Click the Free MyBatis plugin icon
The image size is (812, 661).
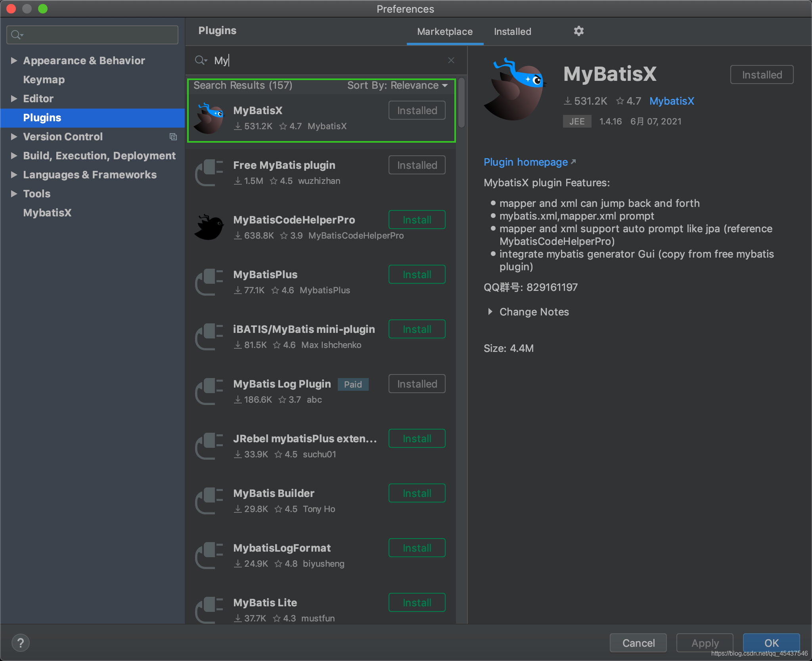point(209,173)
